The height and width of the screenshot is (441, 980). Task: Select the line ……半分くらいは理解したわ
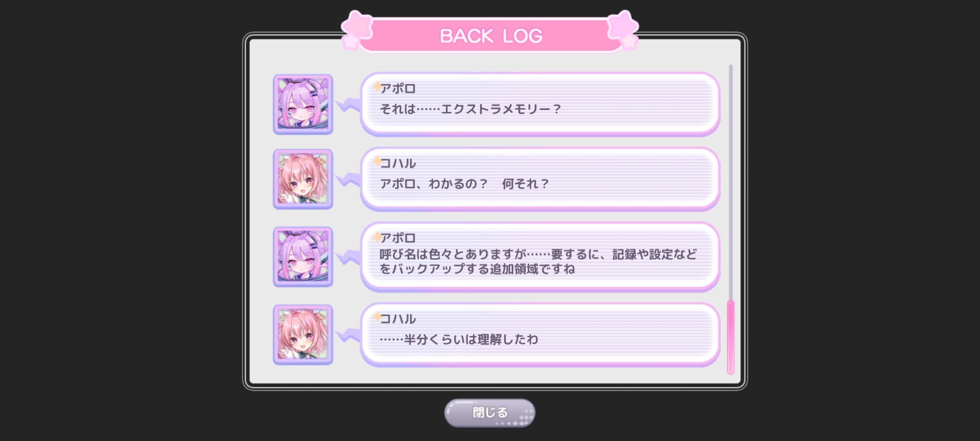pos(459,339)
